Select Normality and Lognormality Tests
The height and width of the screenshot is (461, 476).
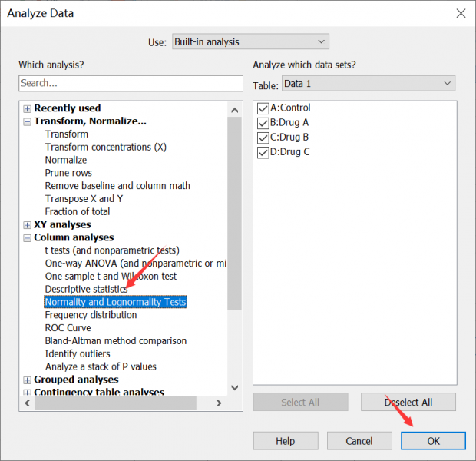click(115, 302)
